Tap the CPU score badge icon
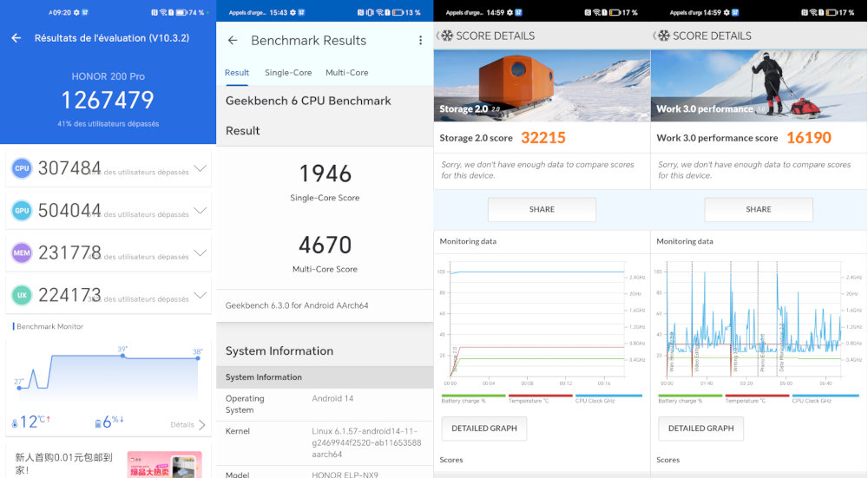Screen dimensions: 868x478 click(22, 168)
